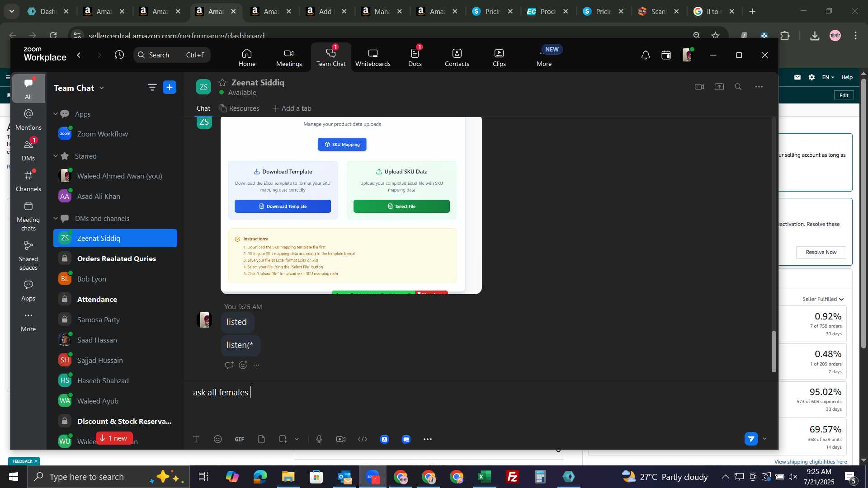Open emoji picker in composer

point(218,439)
